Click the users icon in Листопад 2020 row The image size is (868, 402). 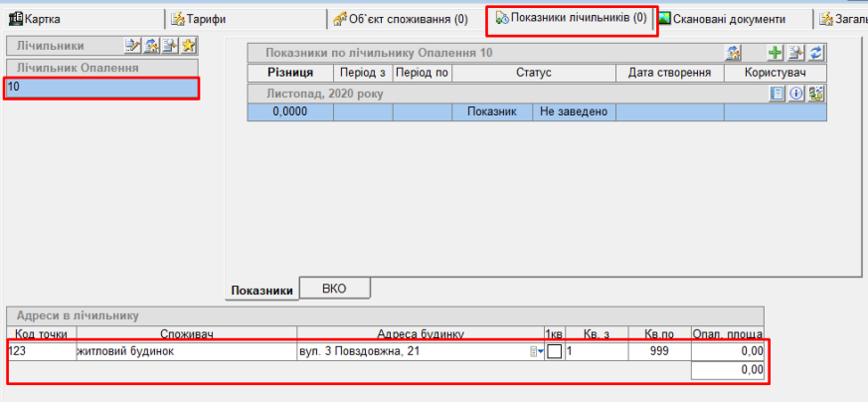tap(815, 94)
